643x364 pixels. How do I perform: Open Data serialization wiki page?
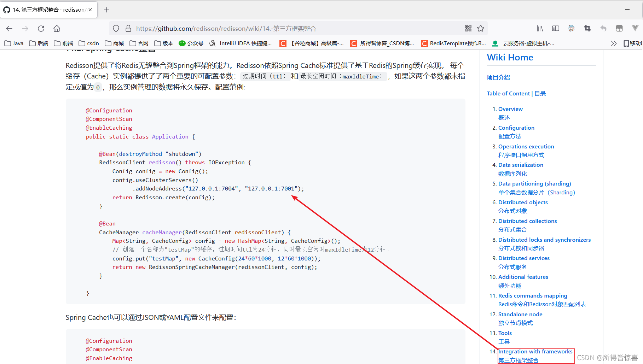pos(521,165)
